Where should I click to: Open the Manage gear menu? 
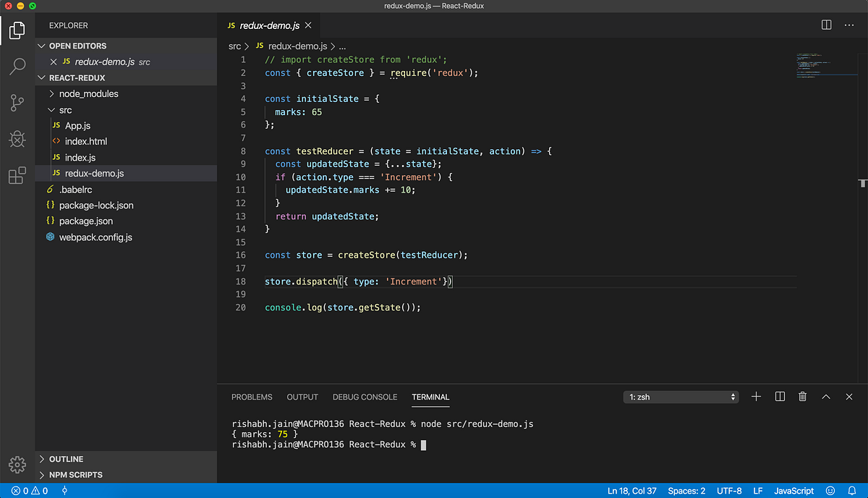tap(17, 465)
